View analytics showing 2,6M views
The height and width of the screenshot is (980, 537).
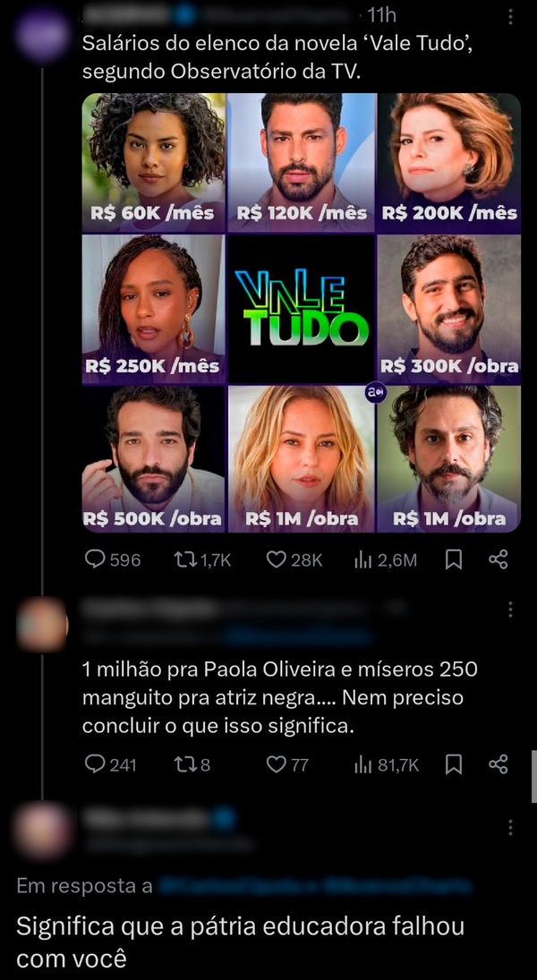click(x=385, y=560)
